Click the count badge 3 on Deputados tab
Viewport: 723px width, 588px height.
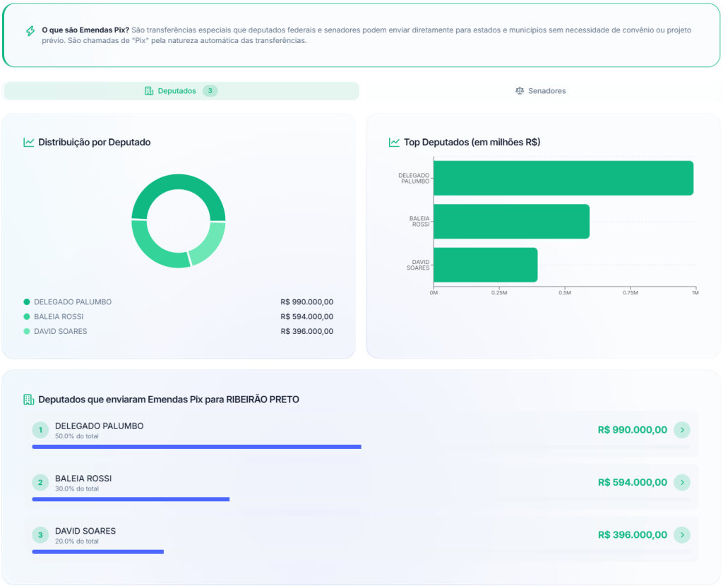tap(210, 91)
